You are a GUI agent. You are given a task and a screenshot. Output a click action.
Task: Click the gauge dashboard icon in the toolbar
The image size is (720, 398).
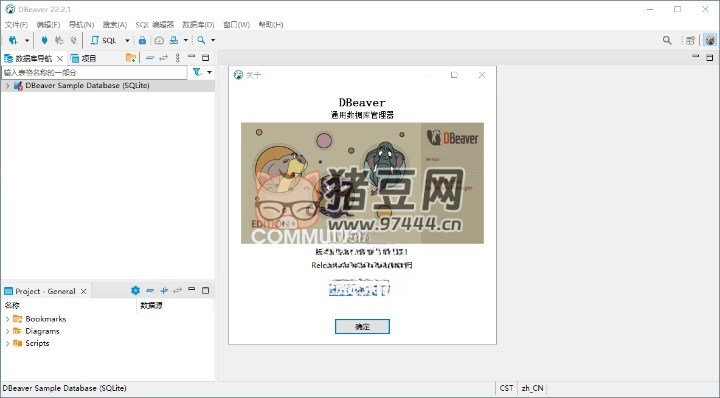[x=159, y=40]
